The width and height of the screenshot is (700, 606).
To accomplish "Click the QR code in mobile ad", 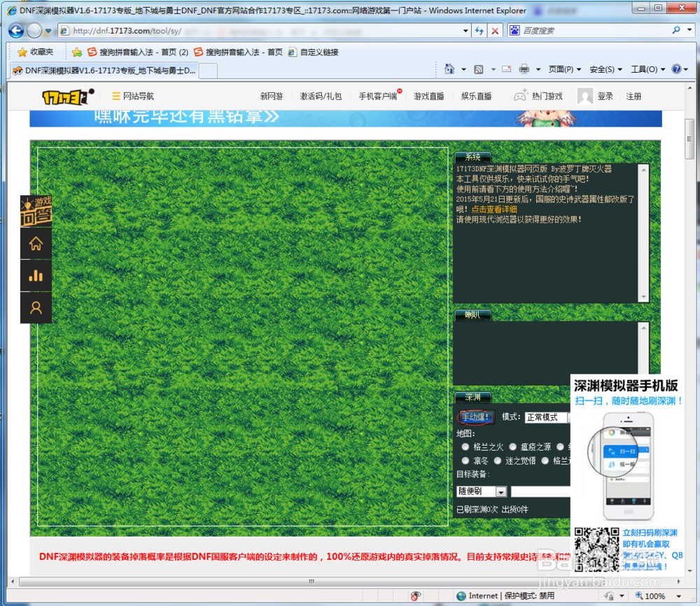I will click(597, 549).
